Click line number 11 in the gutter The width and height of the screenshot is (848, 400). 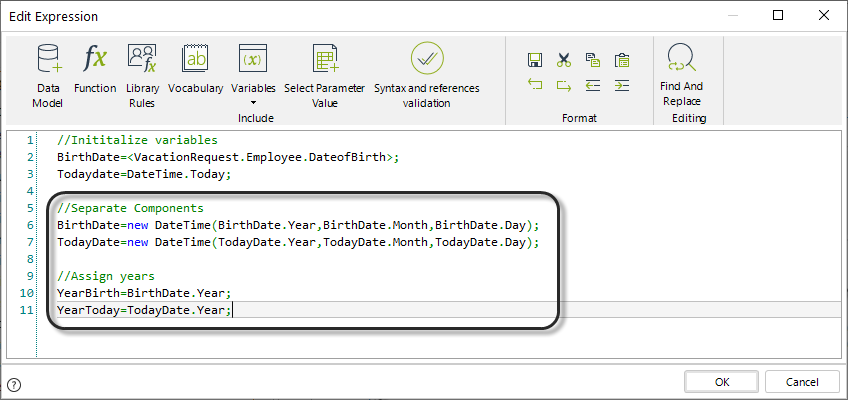pyautogui.click(x=26, y=310)
